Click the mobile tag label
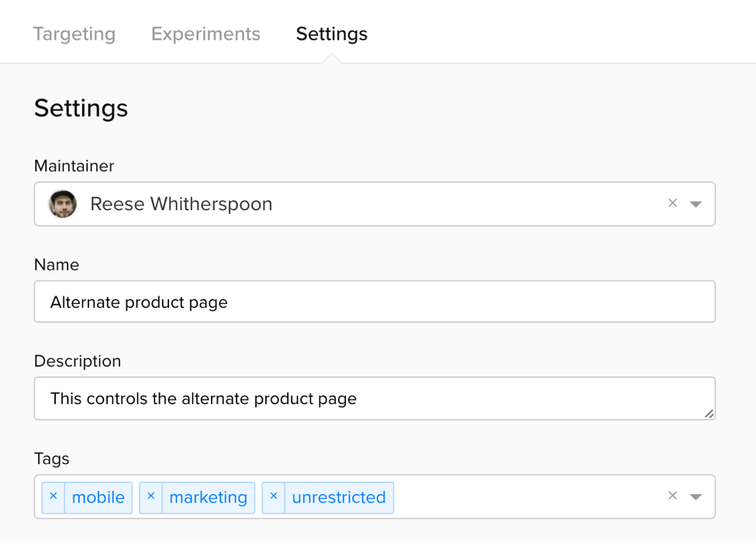Screen dimensions: 756x543 tap(98, 498)
